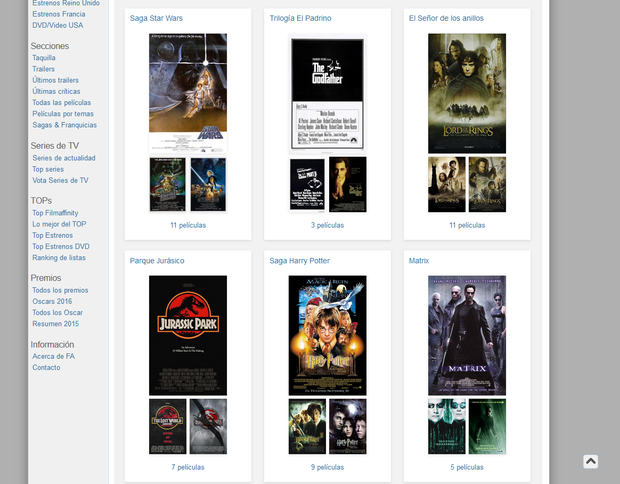Open Harry Potter Sorcerer's Stone poster
This screenshot has width=620, height=484.
[327, 335]
